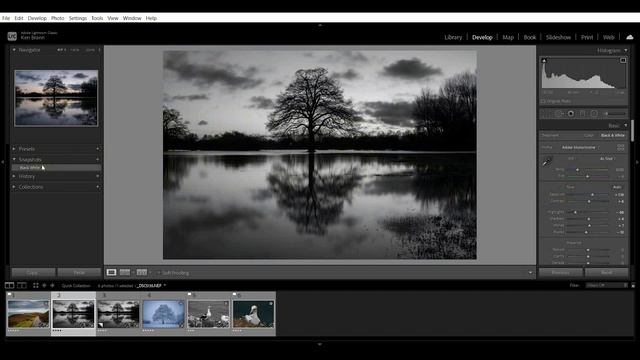Screen dimensions: 640x360
Task: Open the profile browser grid icon
Action: click(620, 147)
